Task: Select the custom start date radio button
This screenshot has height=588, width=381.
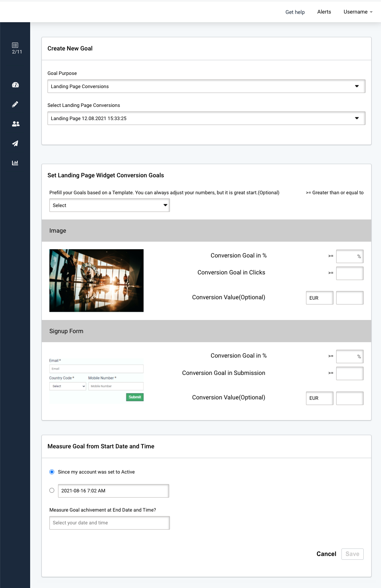Action: point(52,491)
